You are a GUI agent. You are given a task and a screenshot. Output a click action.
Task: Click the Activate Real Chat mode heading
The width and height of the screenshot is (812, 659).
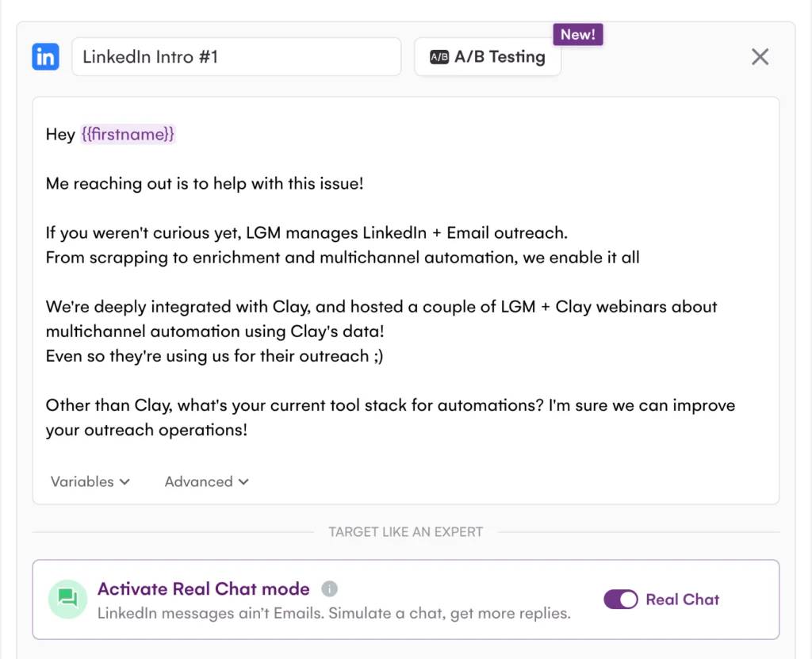(x=203, y=589)
